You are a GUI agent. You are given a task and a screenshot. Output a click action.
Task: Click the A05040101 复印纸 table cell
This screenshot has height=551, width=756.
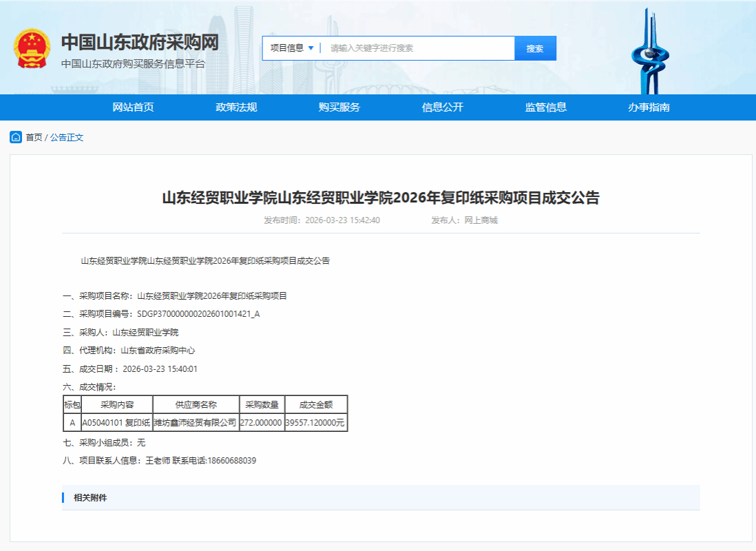tap(116, 422)
